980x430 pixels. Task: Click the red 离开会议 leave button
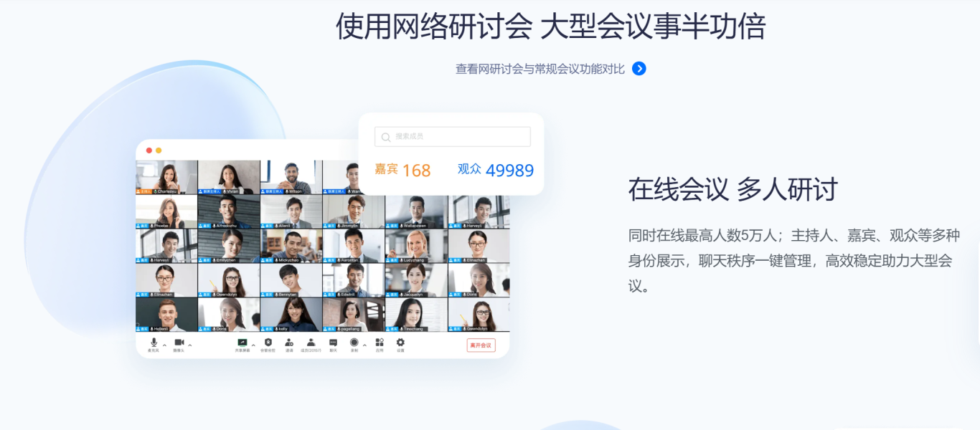point(481,345)
